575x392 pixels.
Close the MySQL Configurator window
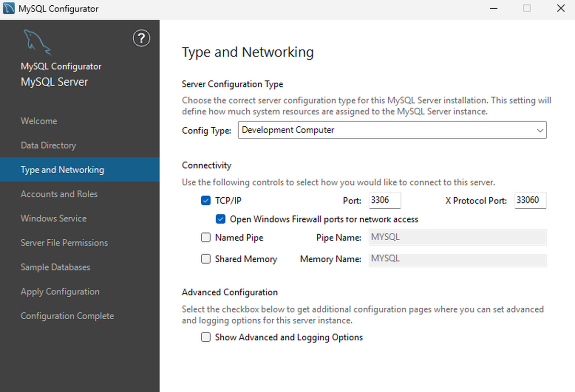[560, 9]
